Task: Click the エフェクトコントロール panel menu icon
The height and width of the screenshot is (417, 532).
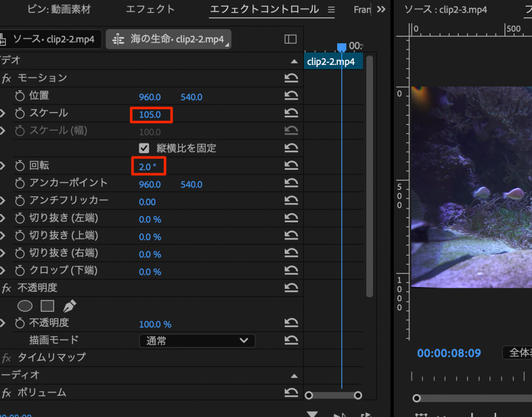Action: coord(331,9)
